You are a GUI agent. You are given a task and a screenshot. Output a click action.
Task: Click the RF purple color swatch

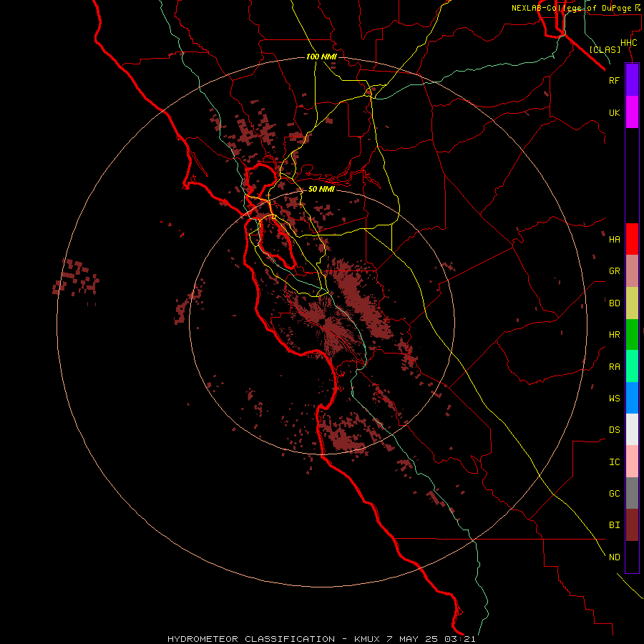632,80
